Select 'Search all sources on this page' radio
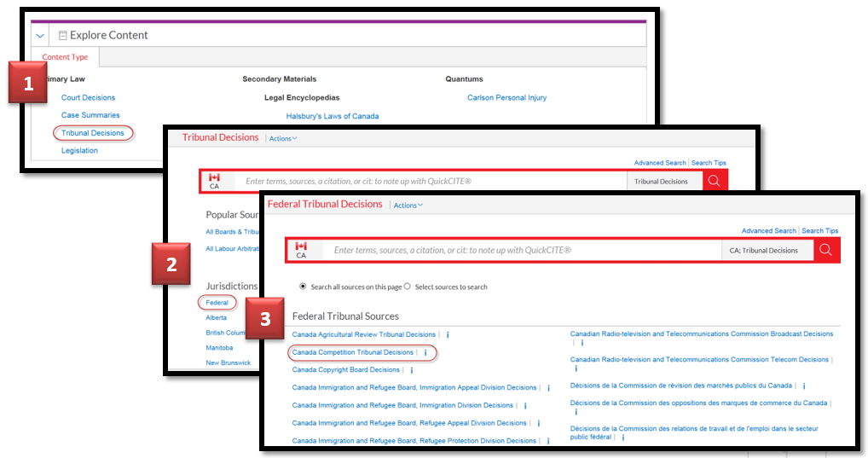868x458 pixels. [x=302, y=287]
